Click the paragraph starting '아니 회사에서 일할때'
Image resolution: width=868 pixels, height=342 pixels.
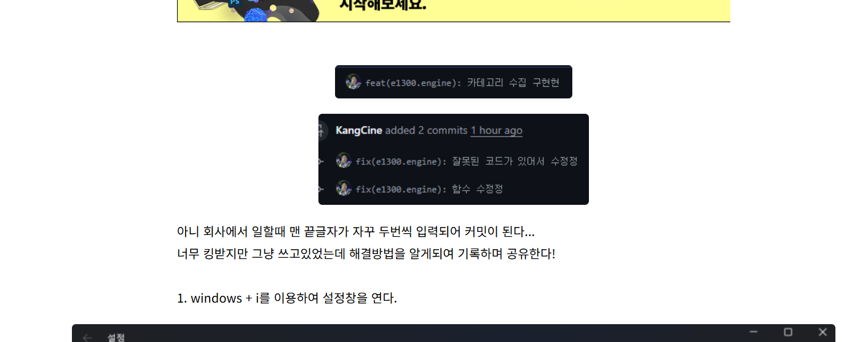click(366, 242)
